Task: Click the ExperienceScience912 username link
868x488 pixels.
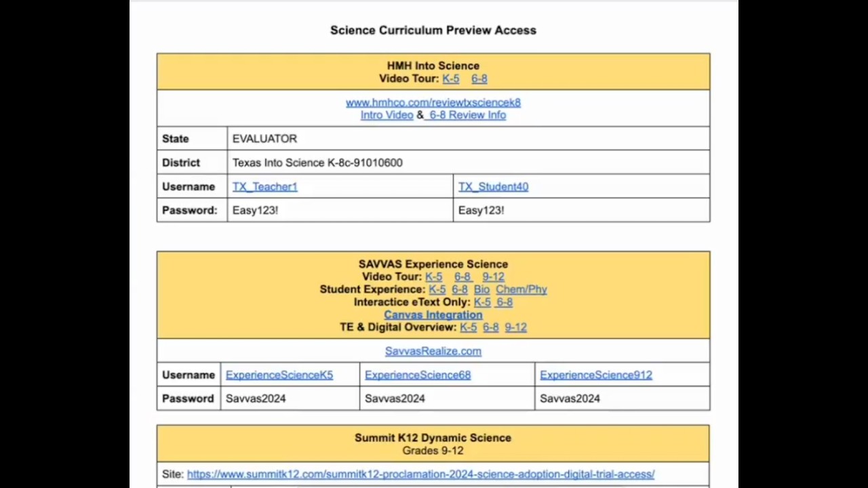Action: point(596,375)
